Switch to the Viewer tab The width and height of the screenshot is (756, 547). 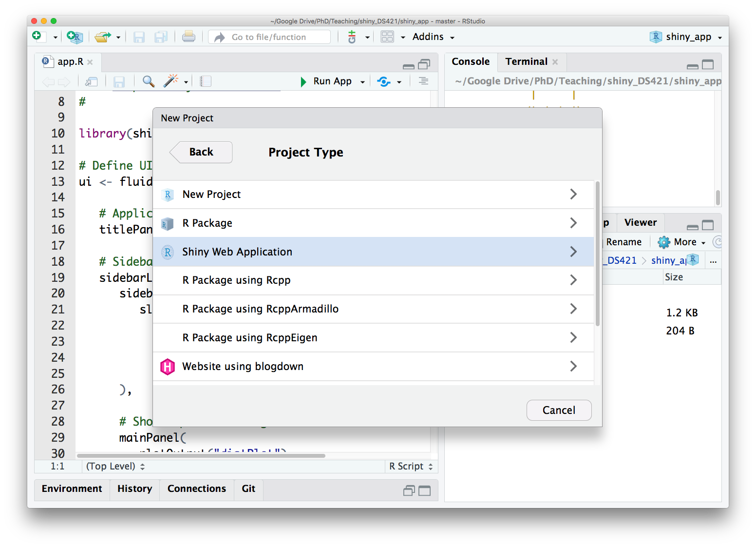click(x=641, y=223)
